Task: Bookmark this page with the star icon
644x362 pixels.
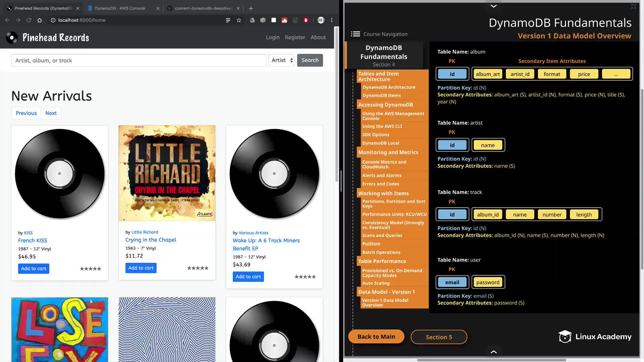Action: pos(239,20)
